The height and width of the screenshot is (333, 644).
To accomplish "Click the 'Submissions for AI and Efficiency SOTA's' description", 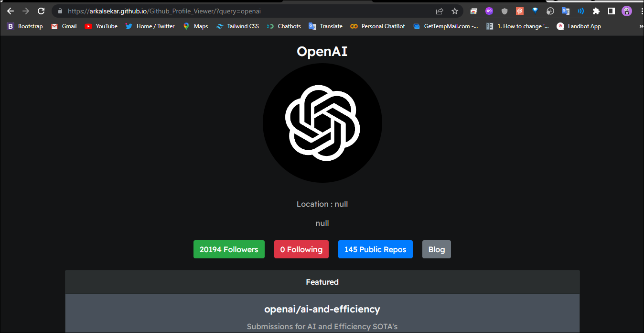I will (322, 326).
